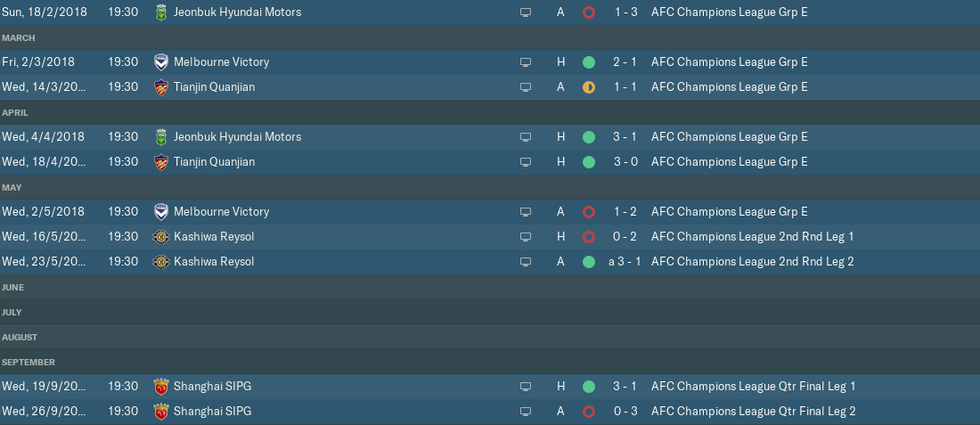980x425 pixels.
Task: Click the JUNE month header row
Action: [x=490, y=288]
